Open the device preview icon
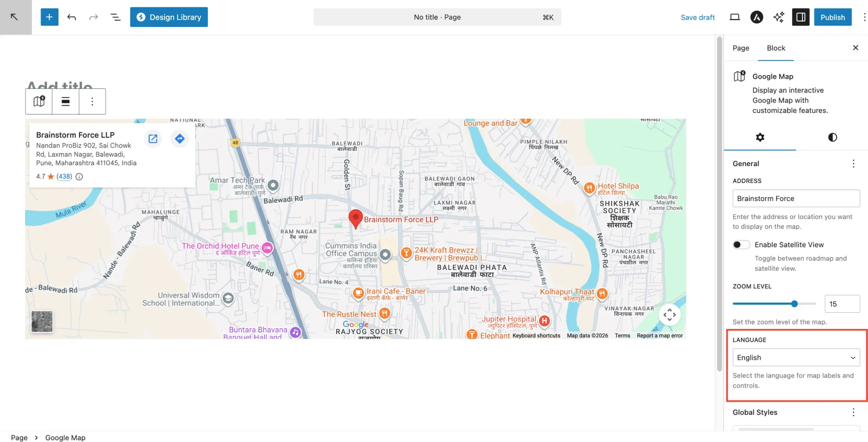The width and height of the screenshot is (868, 442). coord(735,17)
